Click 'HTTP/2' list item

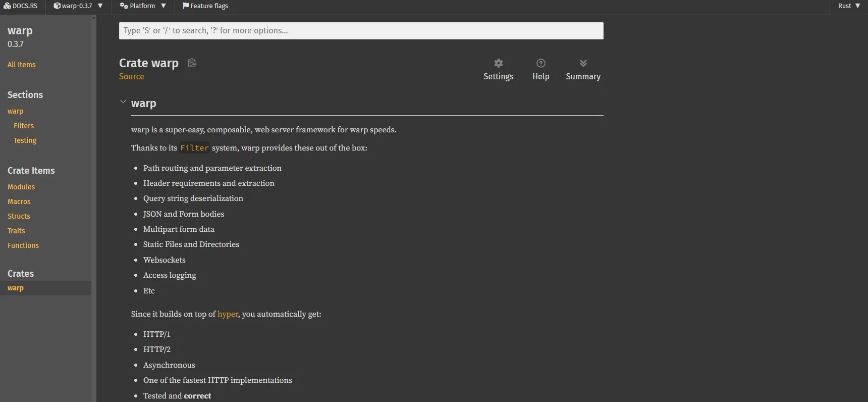click(157, 349)
